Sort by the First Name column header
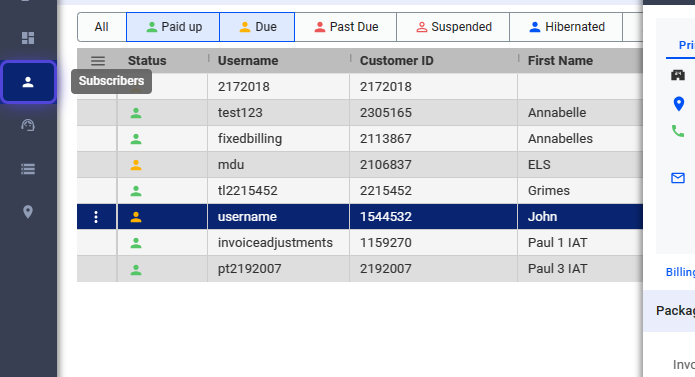The image size is (695, 377). pyautogui.click(x=560, y=61)
